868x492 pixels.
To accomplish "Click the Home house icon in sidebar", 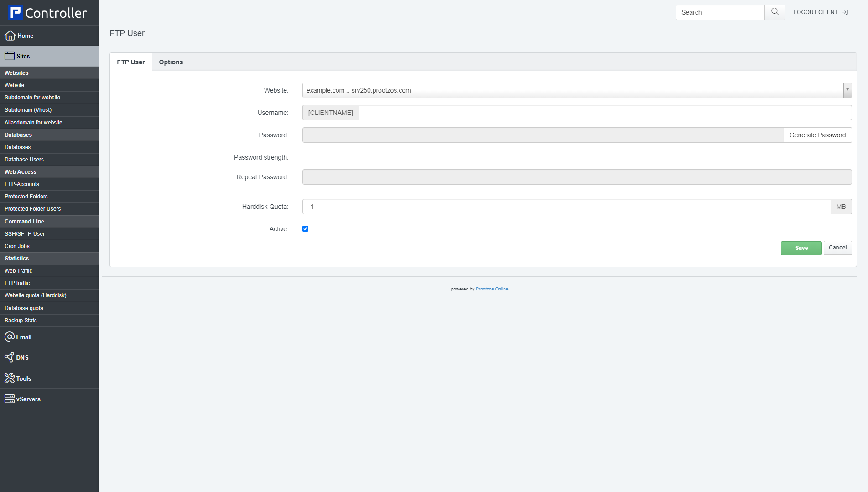I will coord(10,36).
